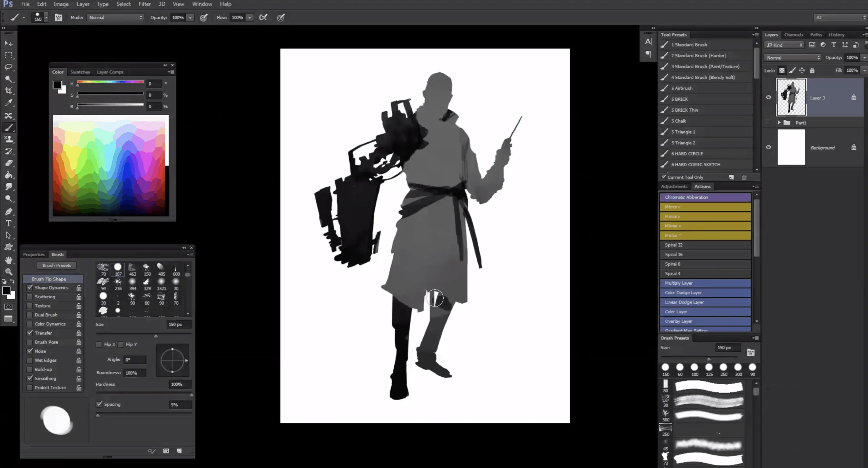This screenshot has height=468, width=868.
Task: Click the Brush Presets button
Action: [57, 265]
